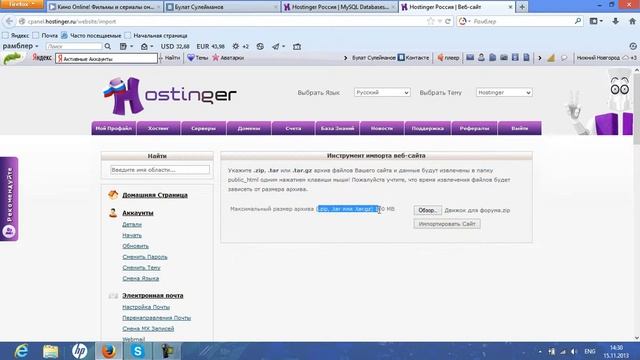
Task: Open the language dropdown showing Русский
Action: point(382,93)
